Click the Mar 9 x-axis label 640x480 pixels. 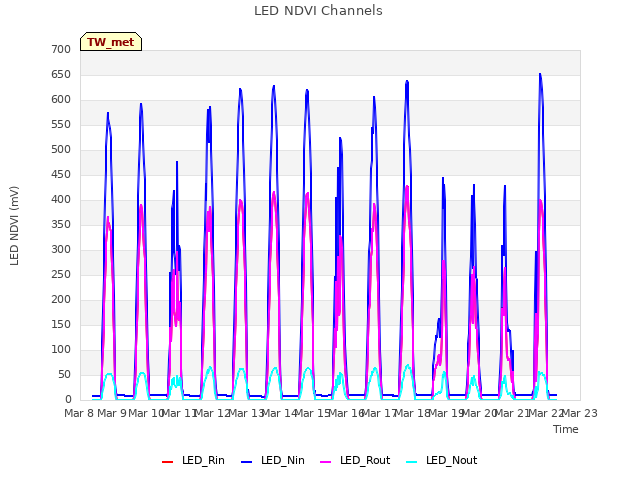[112, 413]
